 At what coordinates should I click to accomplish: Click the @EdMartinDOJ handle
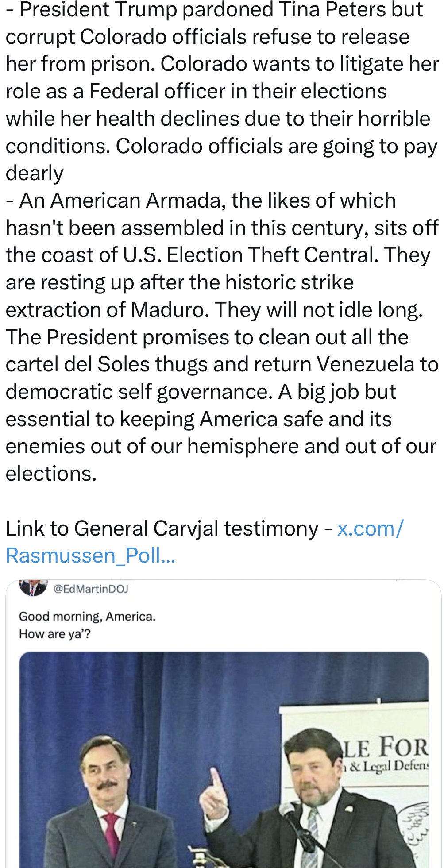[91, 589]
